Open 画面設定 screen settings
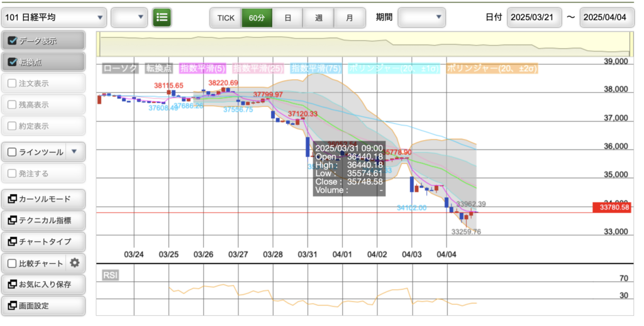This screenshot has width=644, height=326. pyautogui.click(x=43, y=306)
